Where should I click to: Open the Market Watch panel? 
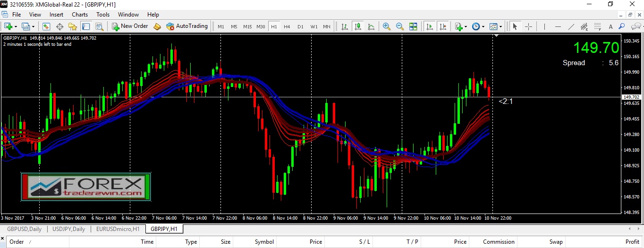point(46,26)
